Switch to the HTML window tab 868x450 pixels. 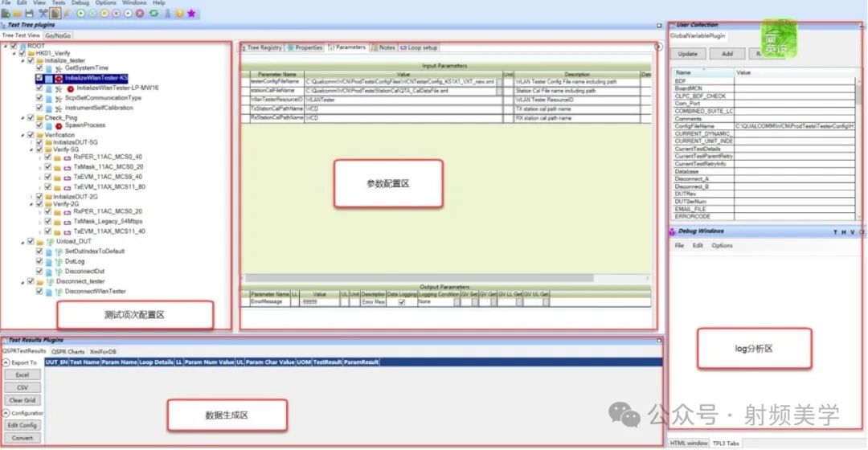click(689, 444)
